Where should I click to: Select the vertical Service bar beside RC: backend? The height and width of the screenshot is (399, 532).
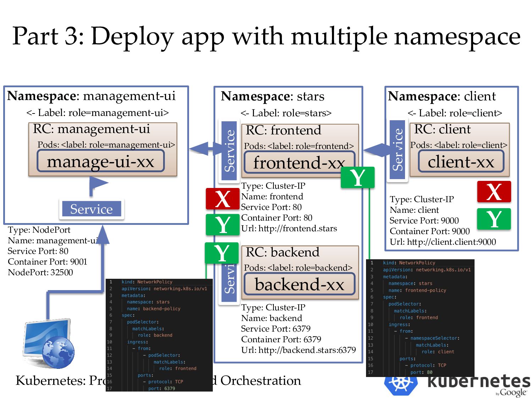pos(229,283)
